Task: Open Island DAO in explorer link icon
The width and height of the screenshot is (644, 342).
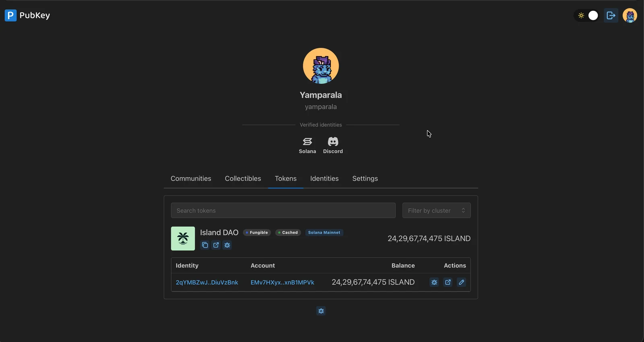Action: click(216, 245)
